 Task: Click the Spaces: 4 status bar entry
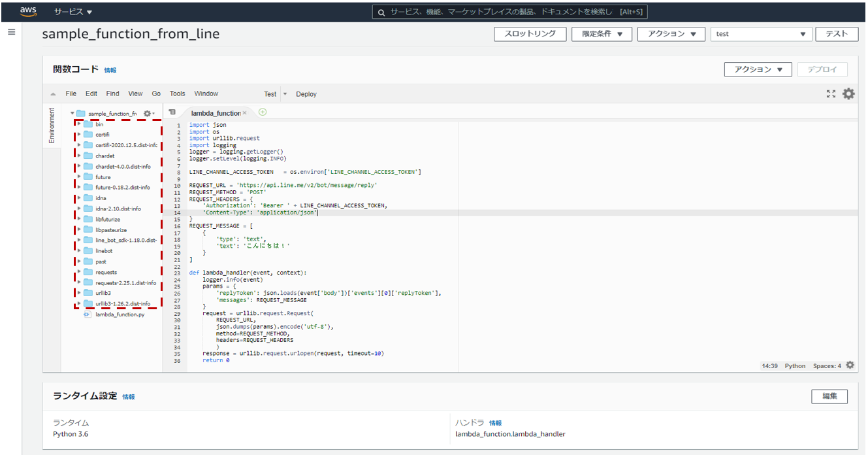(x=828, y=366)
